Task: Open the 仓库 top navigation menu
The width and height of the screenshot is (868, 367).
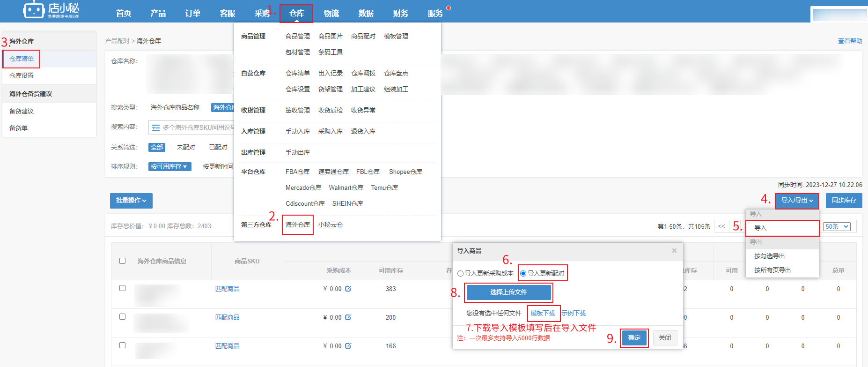Action: point(296,13)
